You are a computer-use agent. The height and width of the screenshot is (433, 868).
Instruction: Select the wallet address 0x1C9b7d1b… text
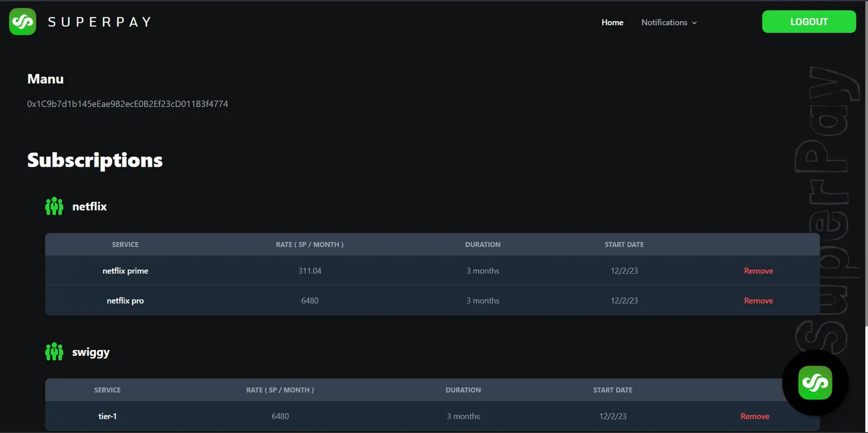[128, 104]
